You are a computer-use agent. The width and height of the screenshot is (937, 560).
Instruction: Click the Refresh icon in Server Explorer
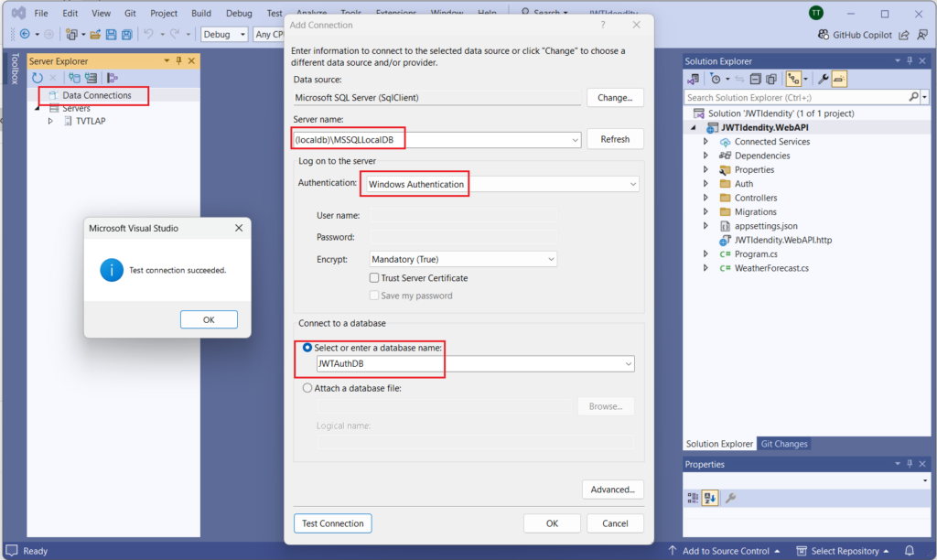pos(37,78)
